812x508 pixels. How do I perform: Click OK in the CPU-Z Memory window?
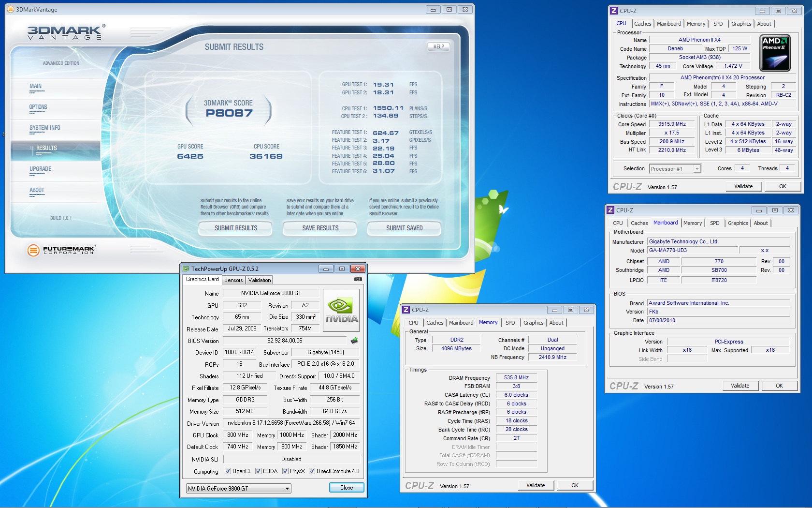point(575,485)
